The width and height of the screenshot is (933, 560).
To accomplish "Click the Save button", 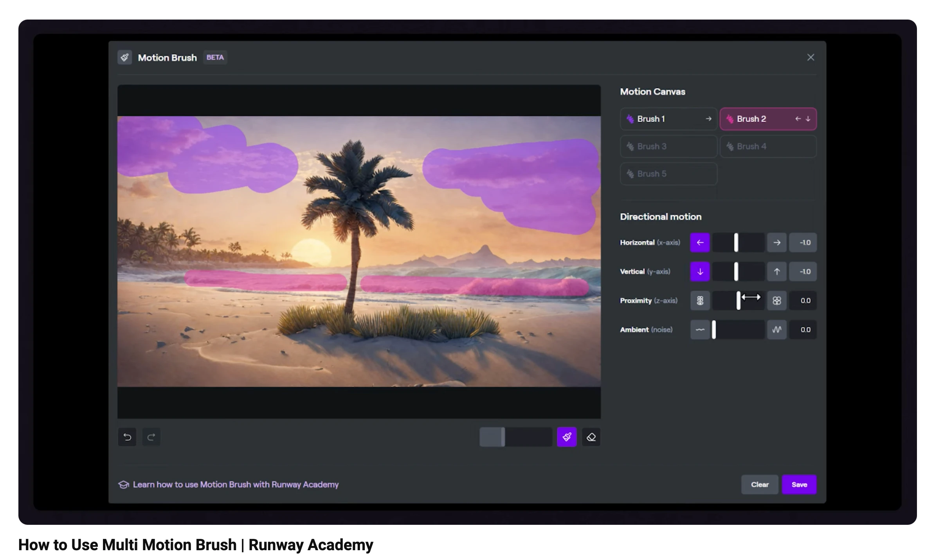I will pos(799,485).
